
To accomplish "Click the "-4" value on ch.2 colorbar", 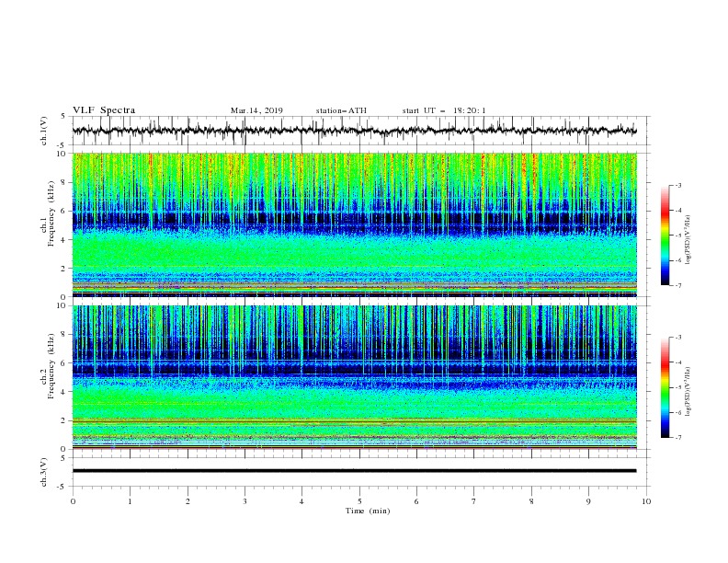I will (677, 362).
